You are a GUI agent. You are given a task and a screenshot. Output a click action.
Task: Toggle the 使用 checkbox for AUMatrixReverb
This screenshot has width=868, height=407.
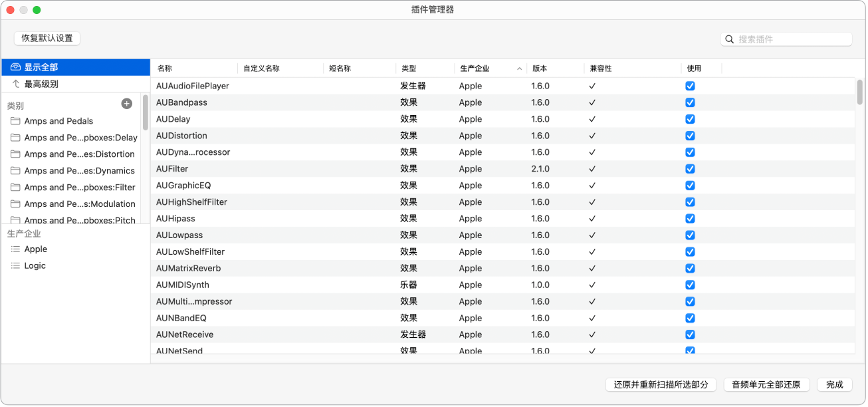tap(690, 268)
